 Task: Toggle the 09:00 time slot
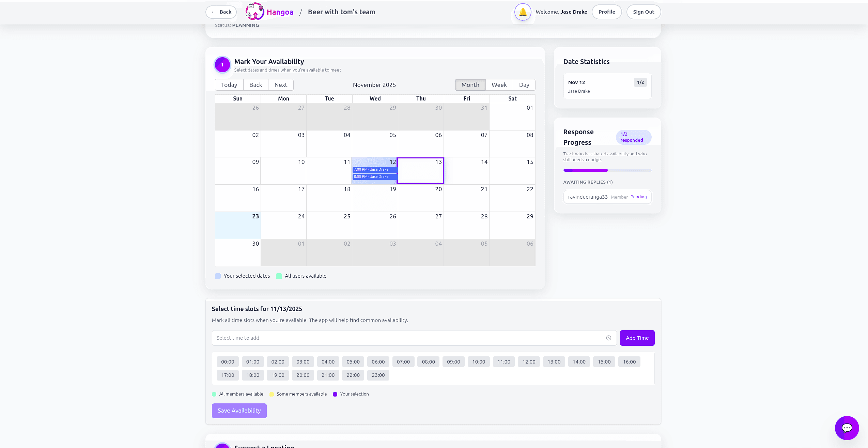[x=453, y=362]
